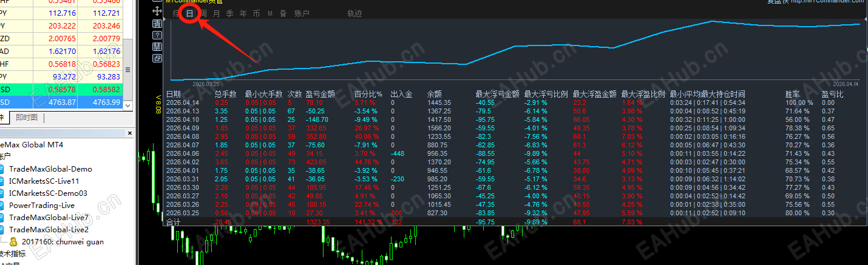Click the 最大浮亏金额 column header
Image resolution: width=868 pixels, height=265 pixels.
(497, 95)
